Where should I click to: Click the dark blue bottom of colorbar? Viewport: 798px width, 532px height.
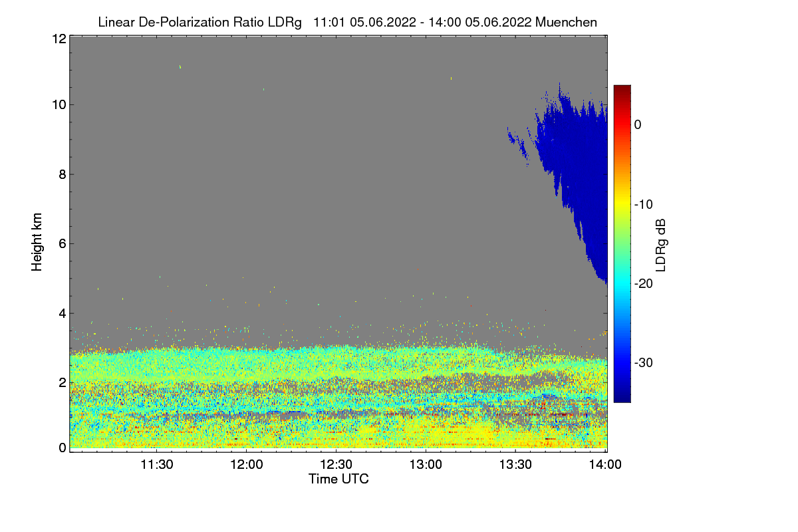(x=622, y=396)
